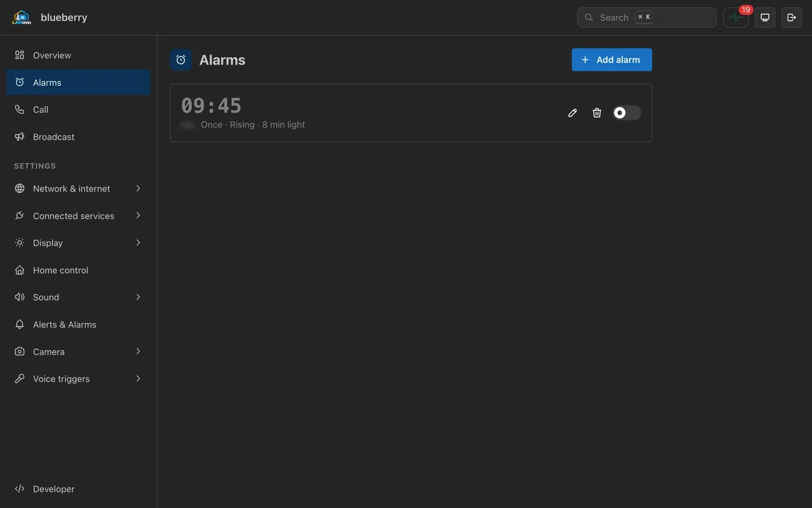Click the phone icon for Call
This screenshot has height=508, width=812.
point(20,109)
